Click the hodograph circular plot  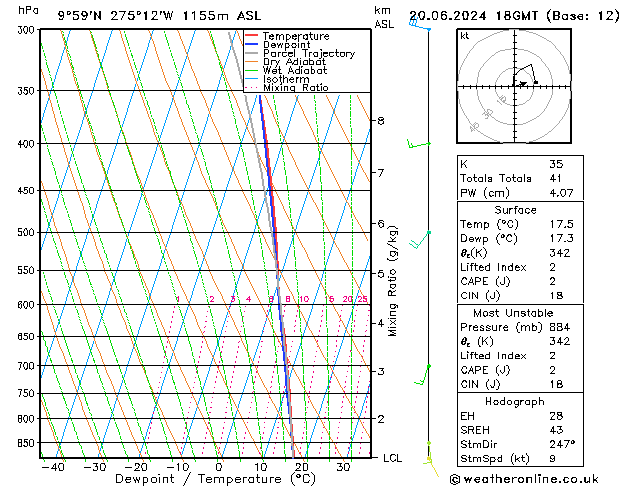[519, 87]
